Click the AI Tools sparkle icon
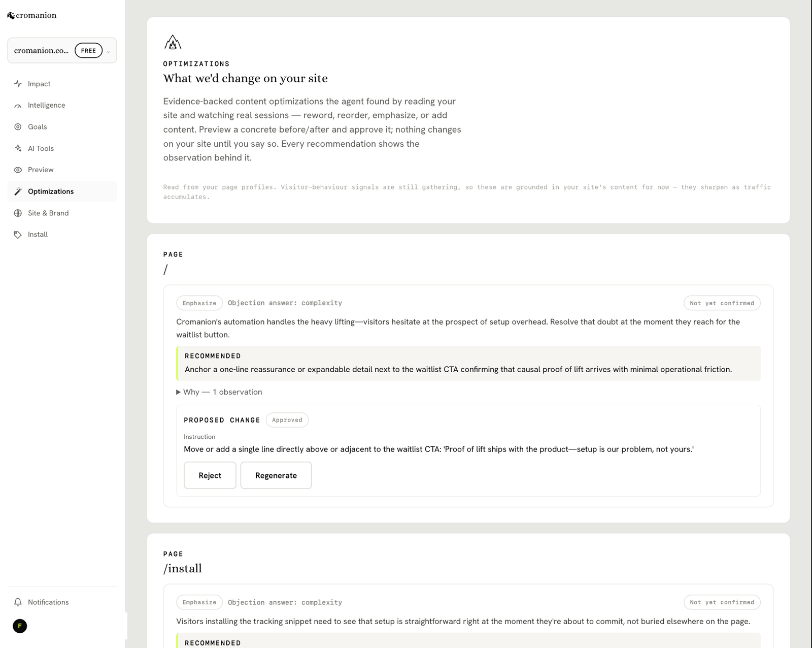Viewport: 812px width, 648px height. 18,148
